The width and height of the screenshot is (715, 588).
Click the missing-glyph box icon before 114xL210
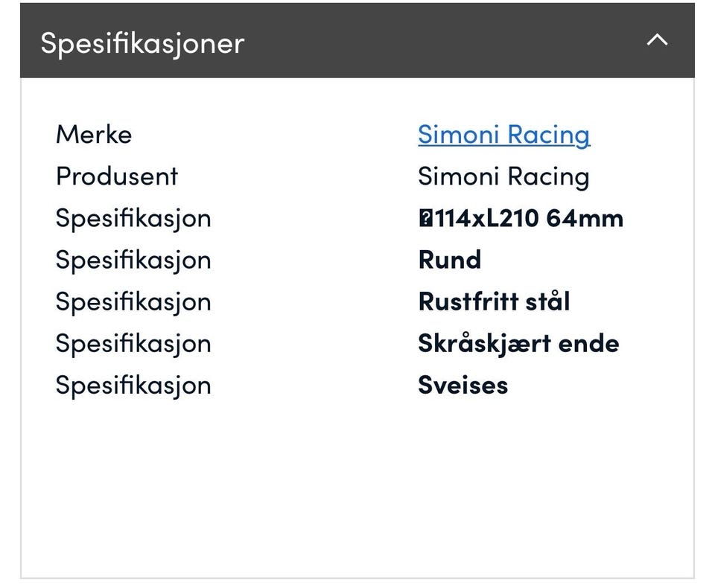point(425,218)
